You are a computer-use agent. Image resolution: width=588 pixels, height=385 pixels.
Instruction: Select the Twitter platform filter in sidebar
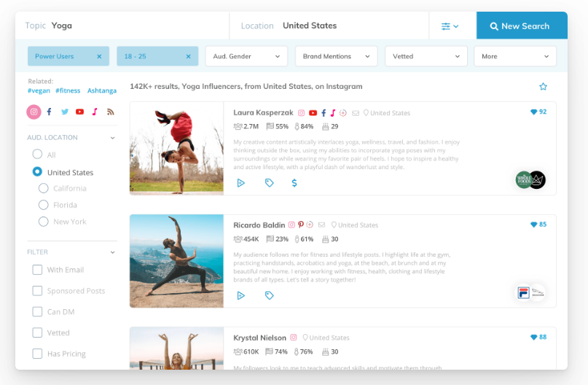[65, 112]
